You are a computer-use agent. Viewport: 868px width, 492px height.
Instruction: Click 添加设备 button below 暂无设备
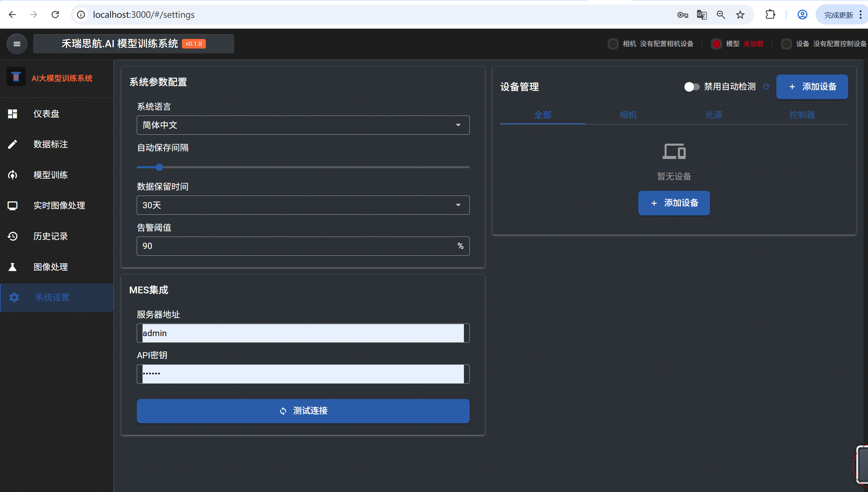(x=674, y=203)
